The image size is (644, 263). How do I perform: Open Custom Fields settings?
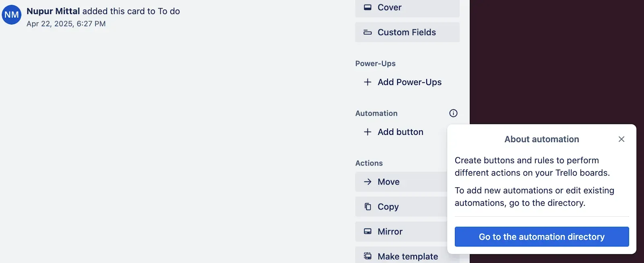point(407,32)
